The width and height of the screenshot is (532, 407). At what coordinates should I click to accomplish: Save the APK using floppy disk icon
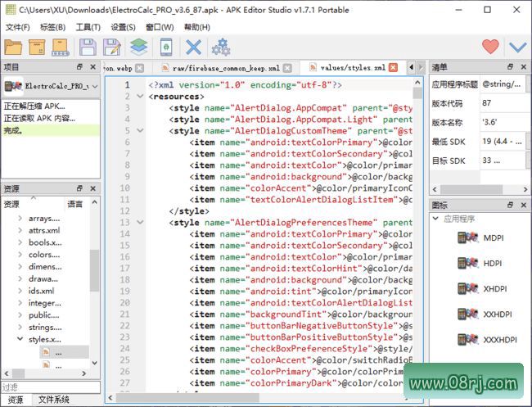[x=88, y=47]
